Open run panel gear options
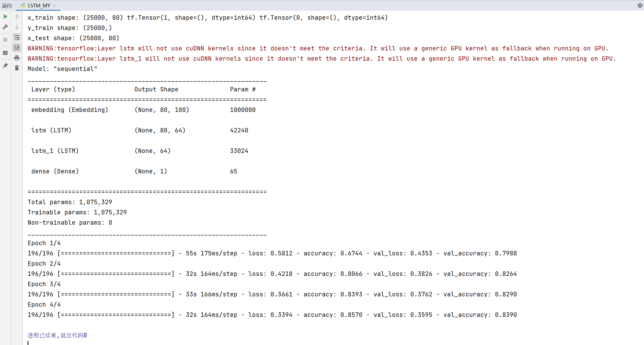The height and width of the screenshot is (345, 644). tap(640, 6)
